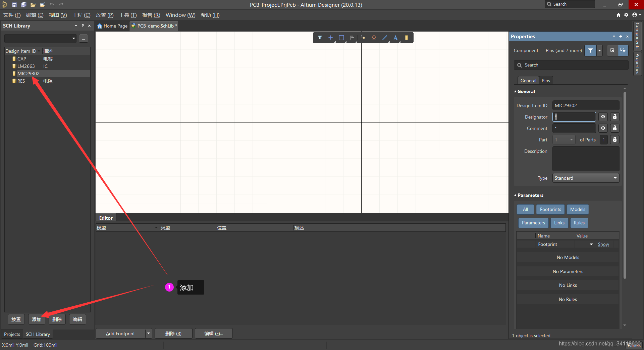Click the Save icon in title bar
Image resolution: width=644 pixels, height=350 pixels.
pos(14,5)
